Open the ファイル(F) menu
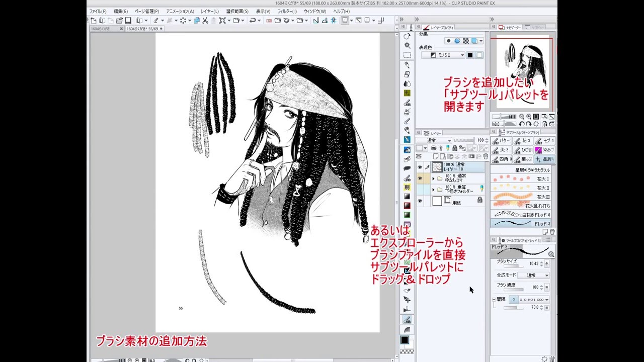 tap(97, 11)
